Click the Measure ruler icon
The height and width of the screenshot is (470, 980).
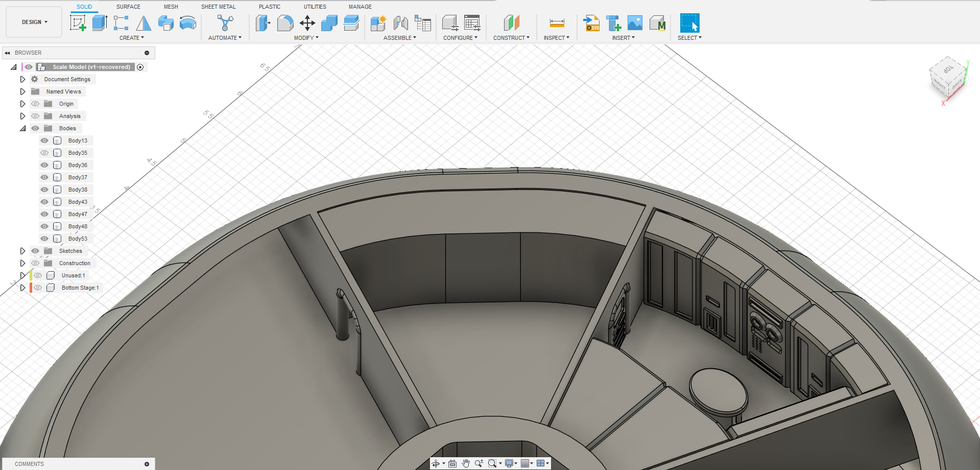(557, 22)
